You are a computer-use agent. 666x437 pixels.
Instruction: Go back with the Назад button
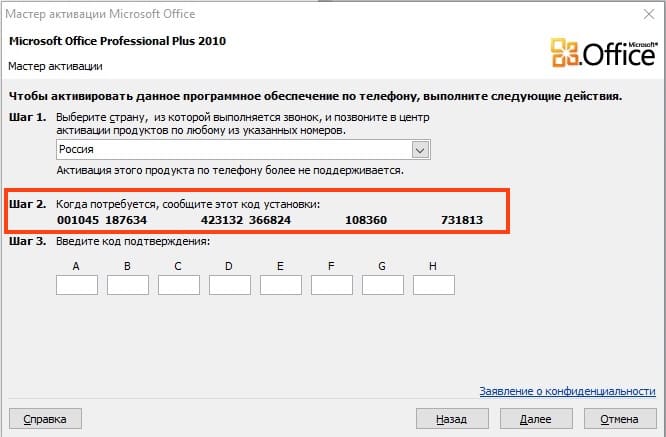(x=452, y=419)
